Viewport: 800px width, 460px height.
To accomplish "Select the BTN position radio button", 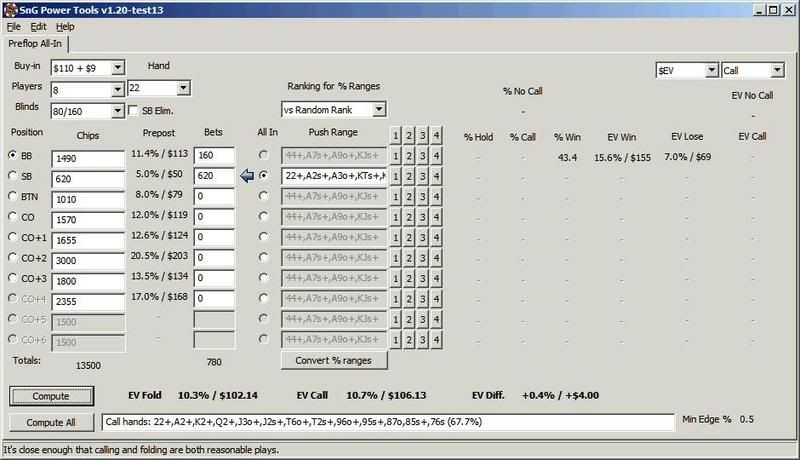I will pos(13,196).
